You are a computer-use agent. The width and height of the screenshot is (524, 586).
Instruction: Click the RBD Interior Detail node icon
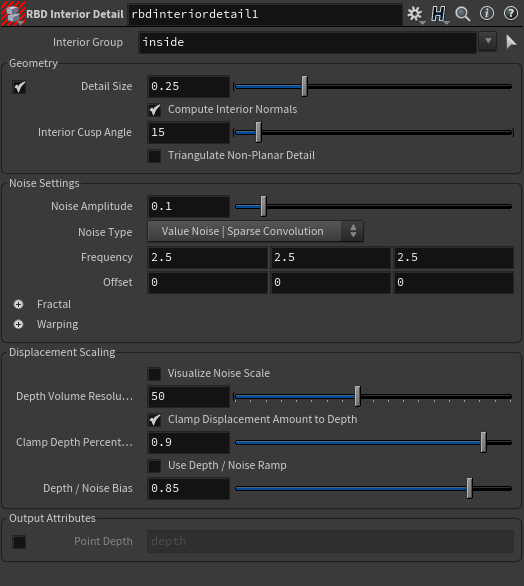point(13,14)
